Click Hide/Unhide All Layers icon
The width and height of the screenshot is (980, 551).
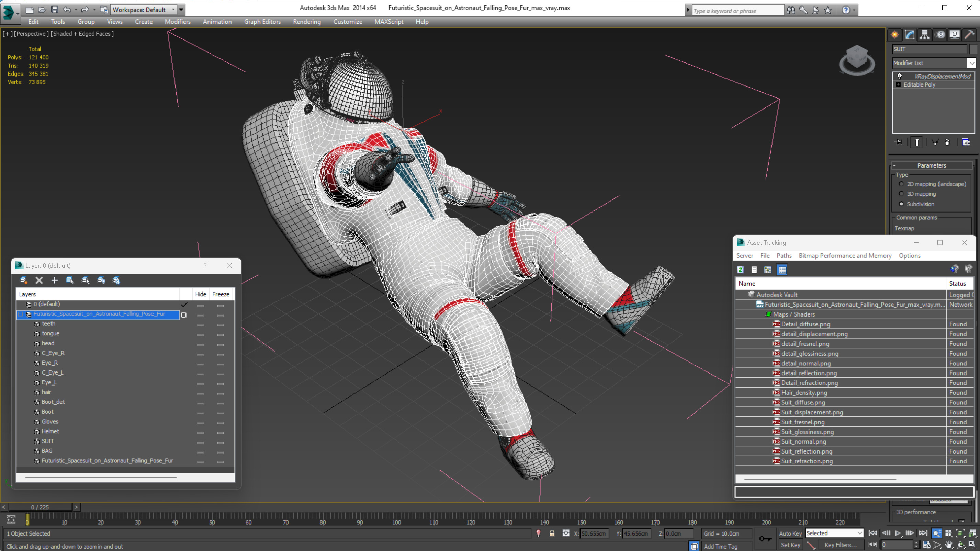pyautogui.click(x=101, y=280)
